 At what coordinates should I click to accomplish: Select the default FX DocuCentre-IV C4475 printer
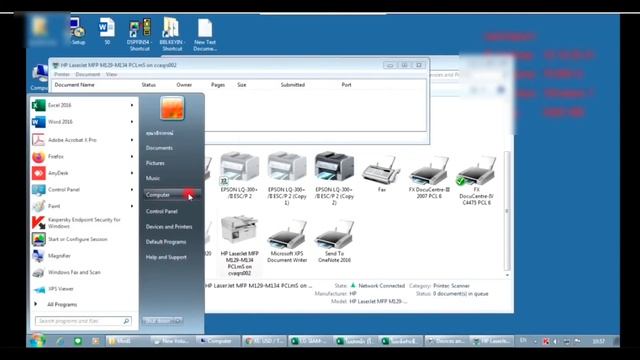(476, 180)
